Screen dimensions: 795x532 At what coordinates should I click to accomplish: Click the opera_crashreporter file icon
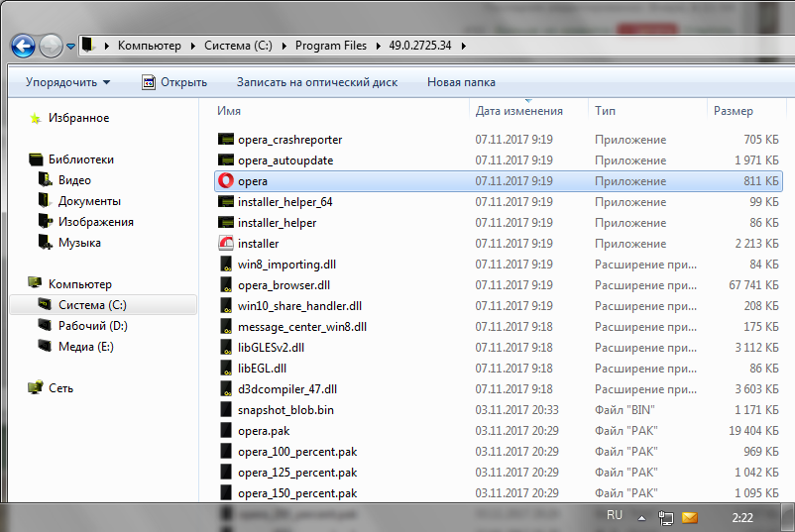(x=226, y=140)
